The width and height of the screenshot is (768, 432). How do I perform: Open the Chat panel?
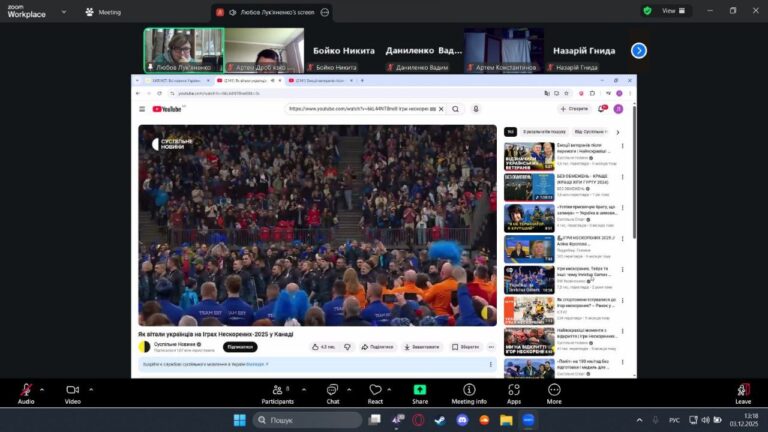[332, 390]
